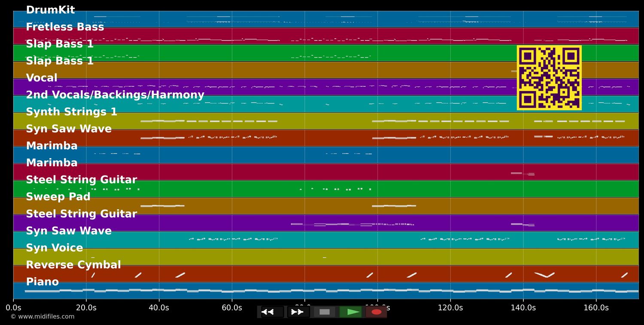Click the Reverse Cymbal track label
The height and width of the screenshot is (325, 644).
tap(73, 265)
